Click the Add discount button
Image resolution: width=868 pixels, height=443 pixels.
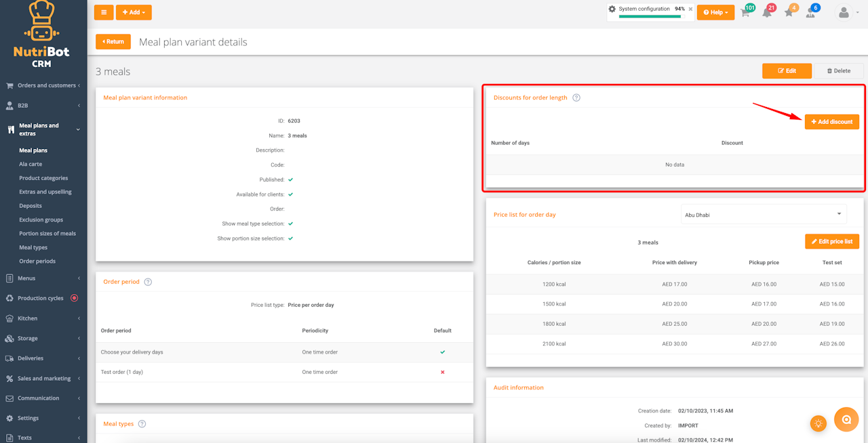pyautogui.click(x=832, y=122)
